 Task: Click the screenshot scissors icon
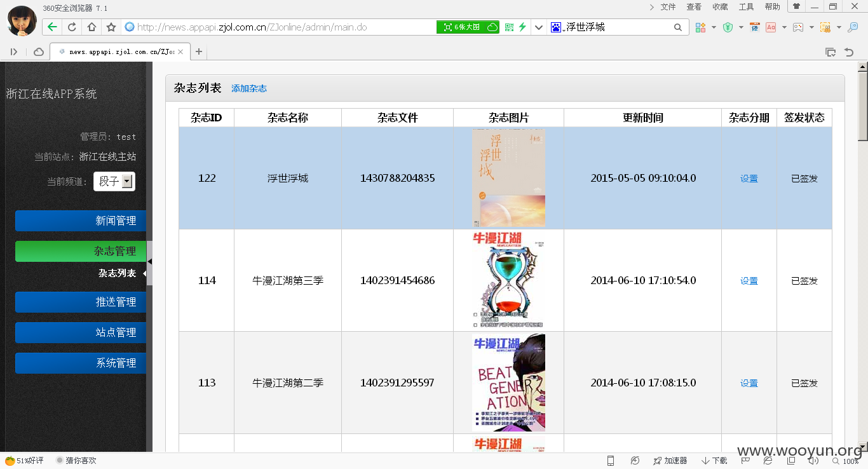click(825, 27)
